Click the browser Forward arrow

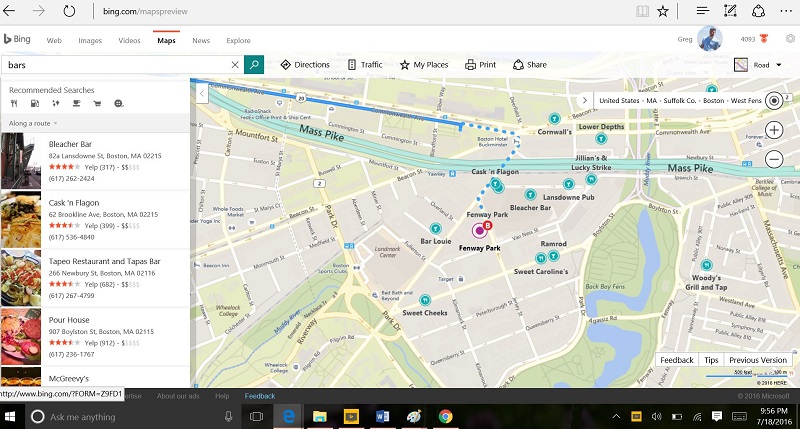pos(39,11)
